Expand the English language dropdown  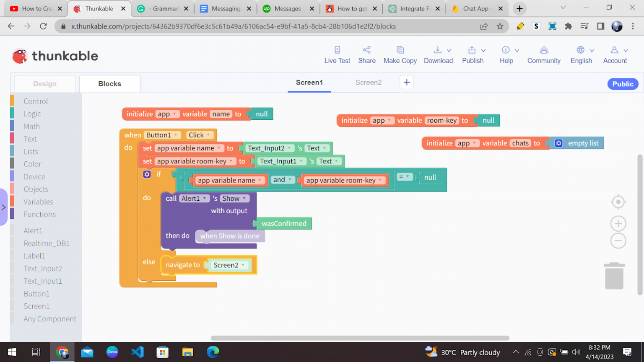pos(582,54)
